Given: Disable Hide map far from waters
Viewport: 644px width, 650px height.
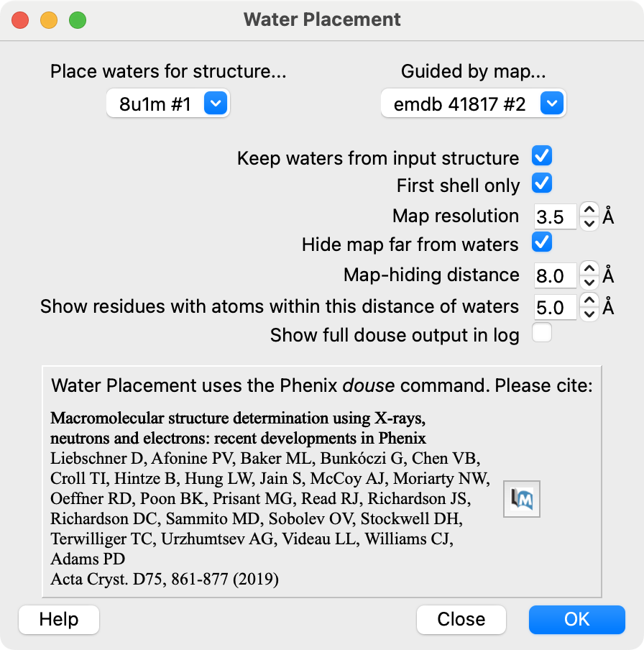Looking at the screenshot, I should 542,242.
